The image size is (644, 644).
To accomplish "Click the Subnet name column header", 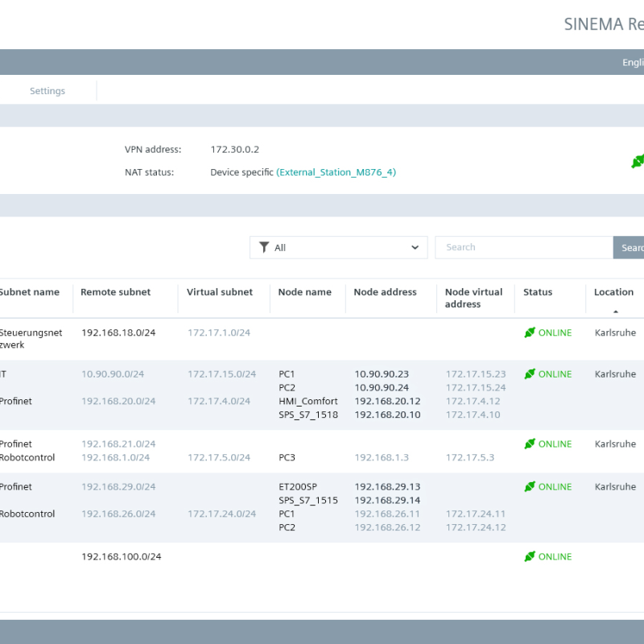I will 29,292.
